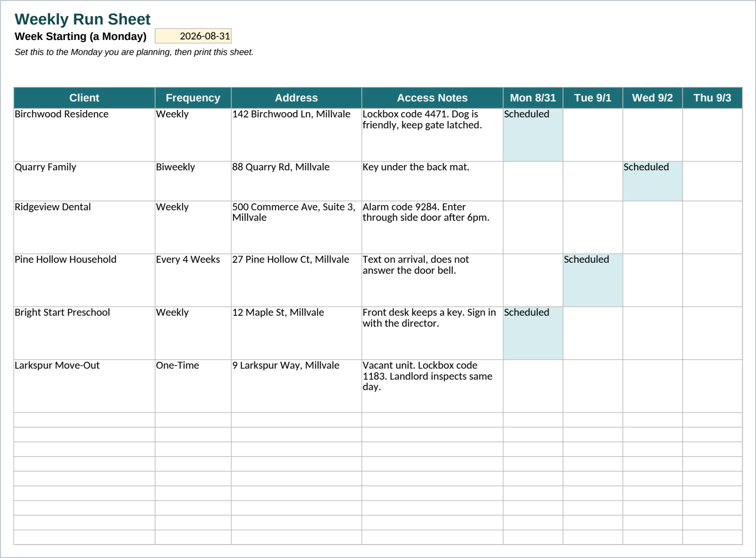
Task: Click the '142 Birchwood Ln, Millvale' address
Action: pyautogui.click(x=296, y=135)
